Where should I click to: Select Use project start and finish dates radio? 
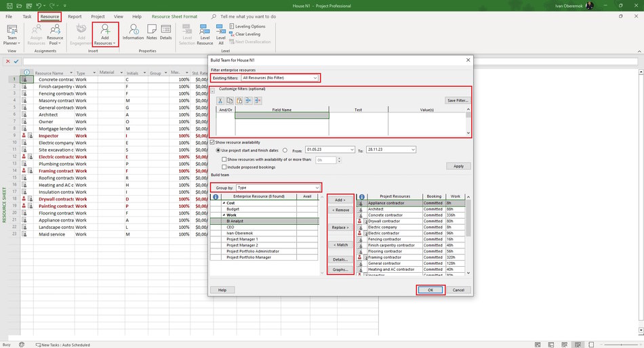coord(218,150)
